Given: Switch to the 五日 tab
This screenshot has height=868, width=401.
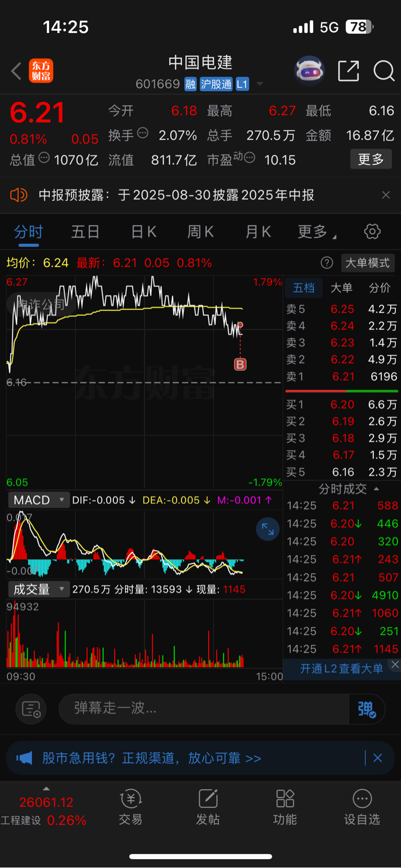Looking at the screenshot, I should [86, 232].
